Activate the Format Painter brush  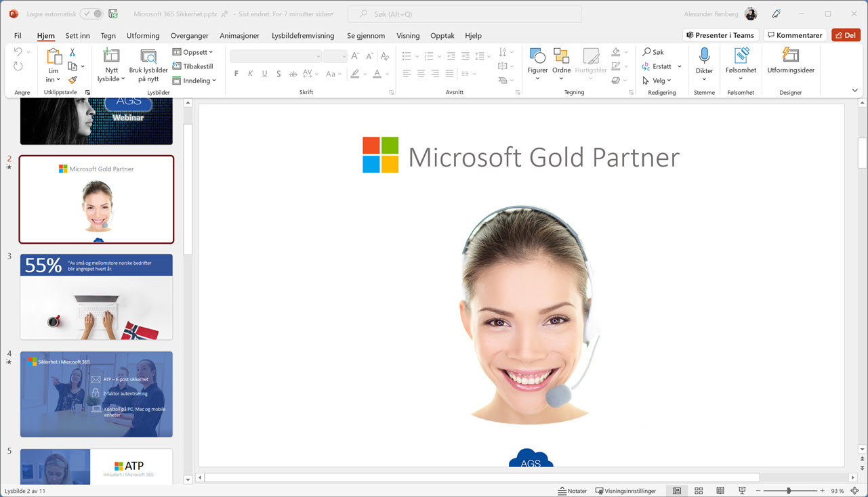[73, 80]
